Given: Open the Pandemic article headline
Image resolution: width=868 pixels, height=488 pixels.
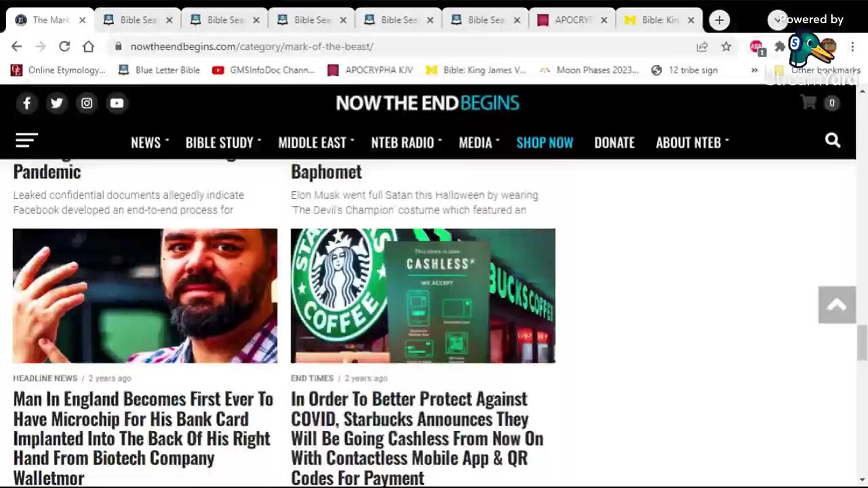Looking at the screenshot, I should (47, 171).
